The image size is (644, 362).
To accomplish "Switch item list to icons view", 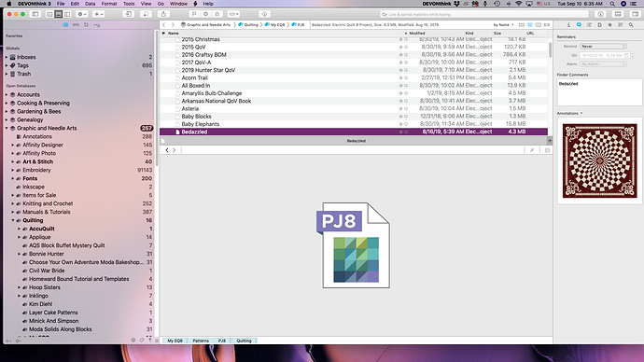I will pos(521,24).
